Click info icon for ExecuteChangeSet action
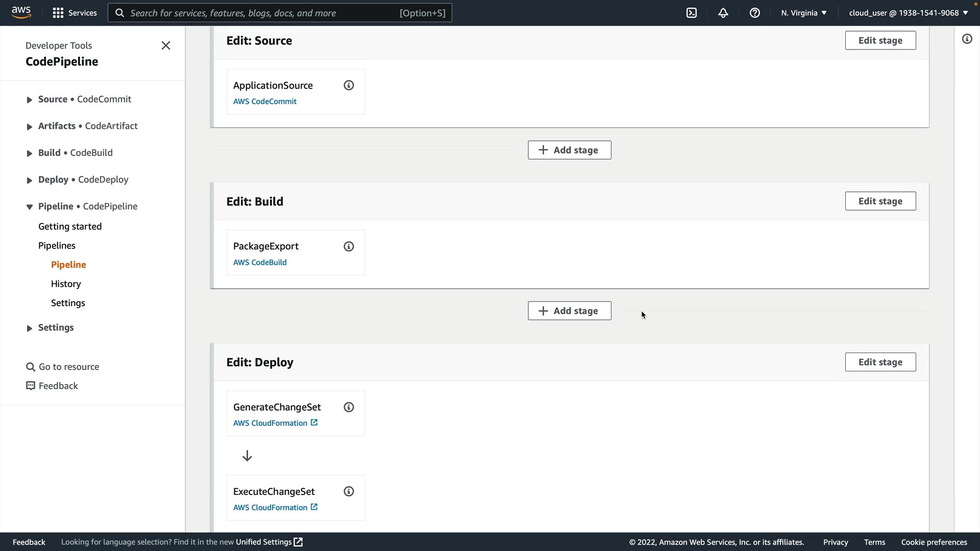This screenshot has width=980, height=551. tap(349, 491)
